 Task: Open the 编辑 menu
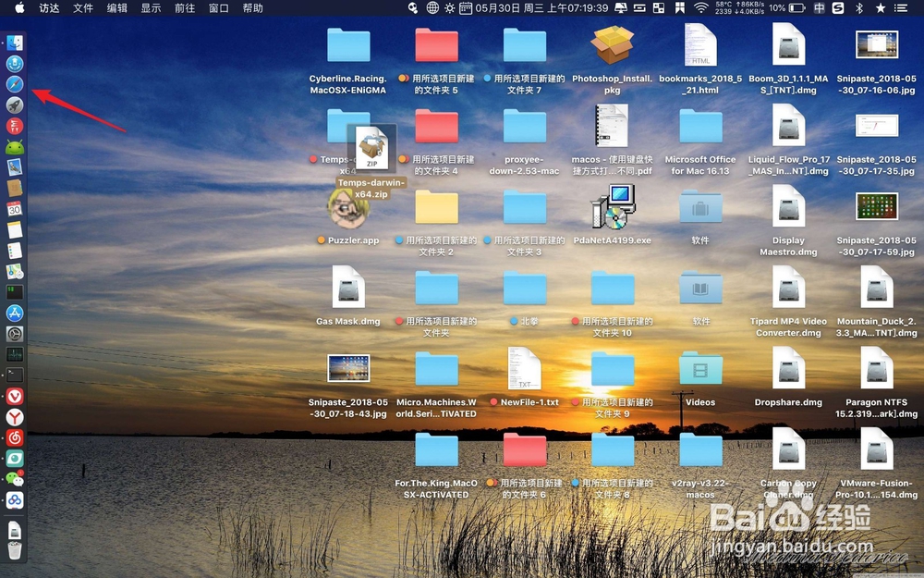(117, 7)
